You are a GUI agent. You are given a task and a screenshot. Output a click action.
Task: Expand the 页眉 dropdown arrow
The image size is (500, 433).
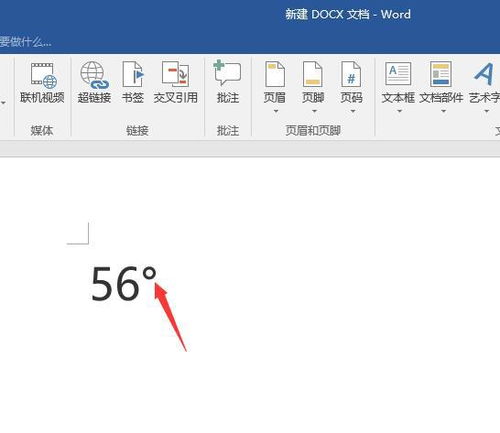[276, 111]
